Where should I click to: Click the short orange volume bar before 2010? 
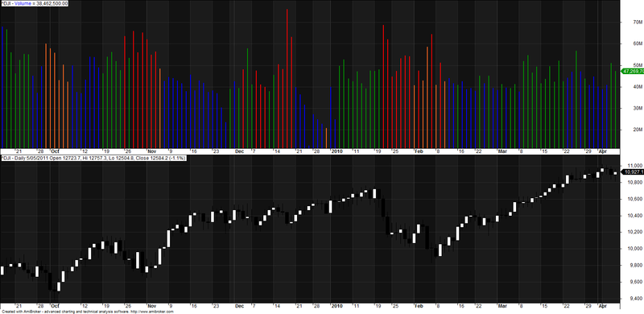[327, 138]
